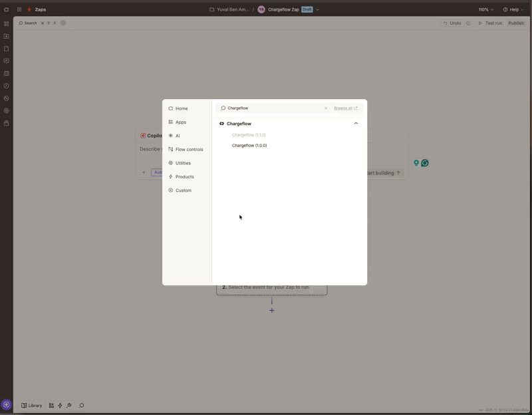Choose Chargeflow (1.1.0)
532x415 pixels.
249,135
